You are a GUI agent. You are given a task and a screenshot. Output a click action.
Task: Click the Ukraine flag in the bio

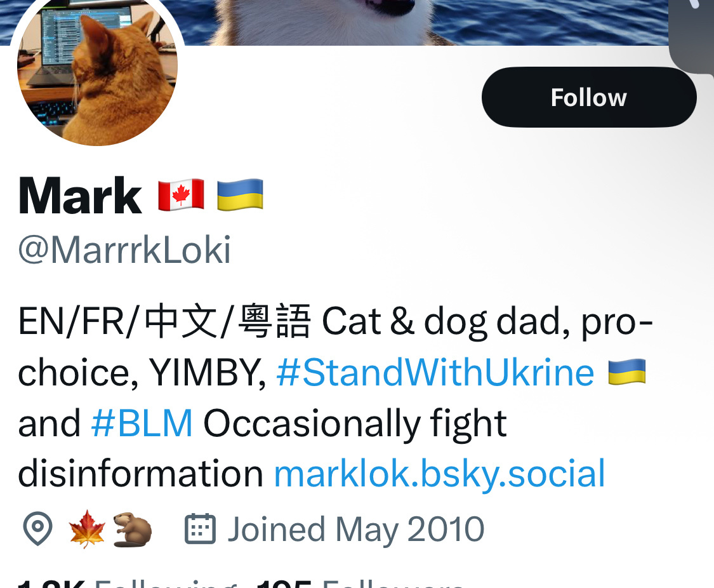click(x=627, y=372)
